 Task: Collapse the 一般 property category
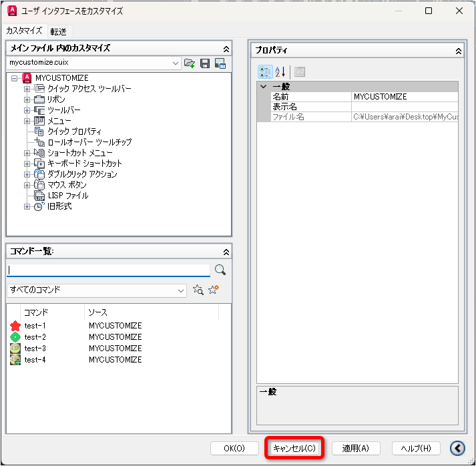(x=264, y=87)
